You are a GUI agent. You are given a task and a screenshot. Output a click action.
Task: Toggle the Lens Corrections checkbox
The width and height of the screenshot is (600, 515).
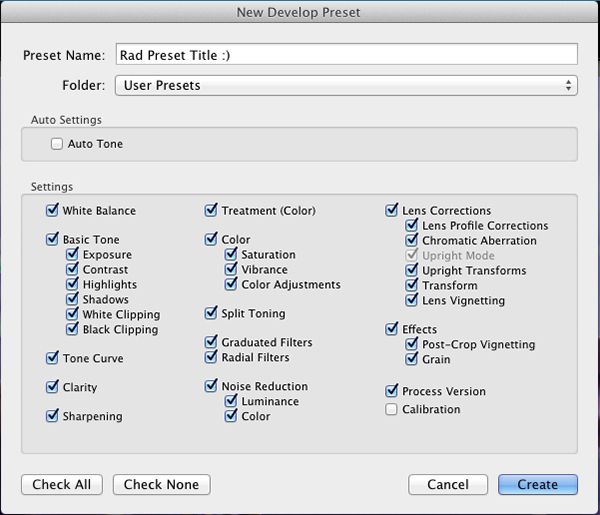click(391, 210)
